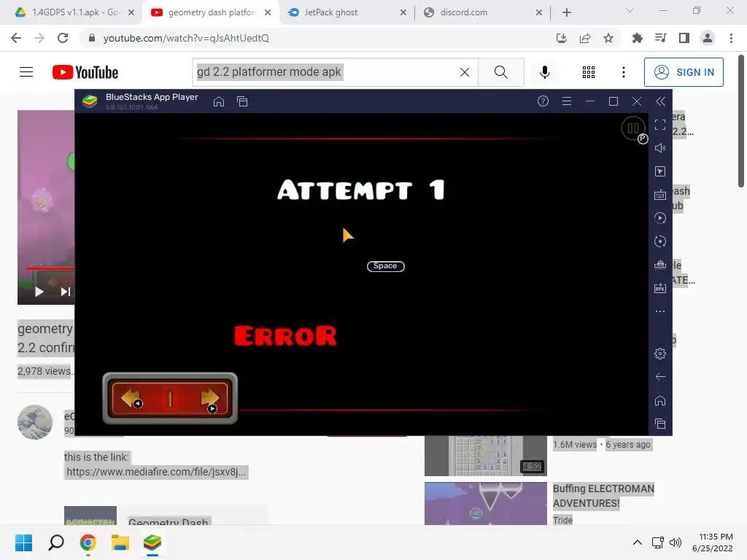747x560 pixels.
Task: Open Buffing ELECTROMAN ADVENTURES title link
Action: coord(603,496)
